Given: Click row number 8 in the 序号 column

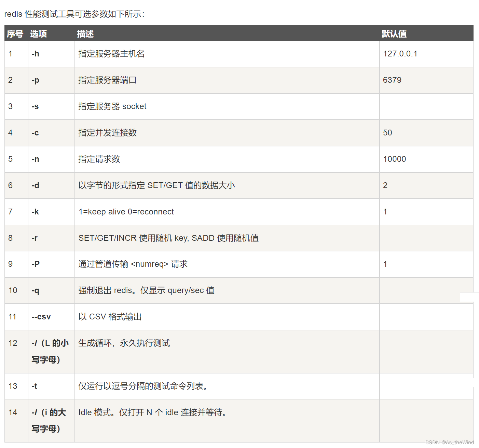Looking at the screenshot, I should pyautogui.click(x=11, y=238).
